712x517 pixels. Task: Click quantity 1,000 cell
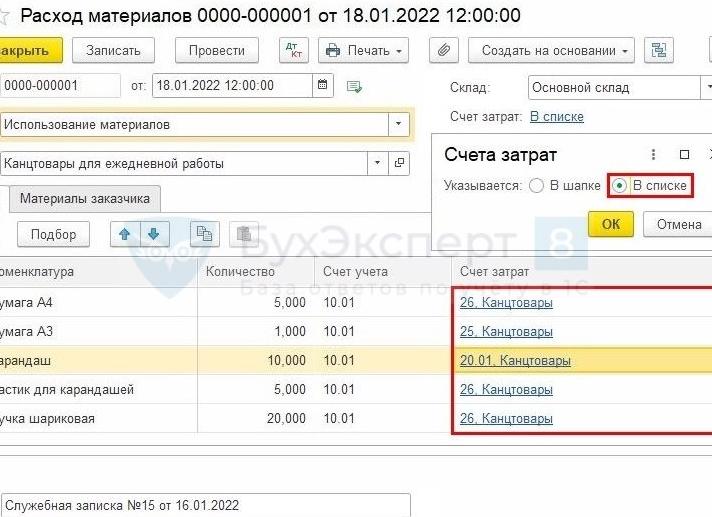pos(290,331)
